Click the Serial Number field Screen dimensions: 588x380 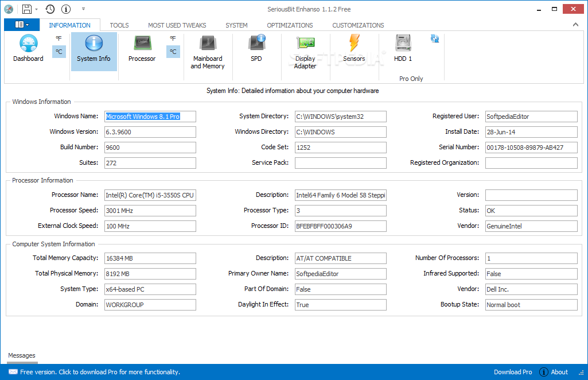coord(531,148)
